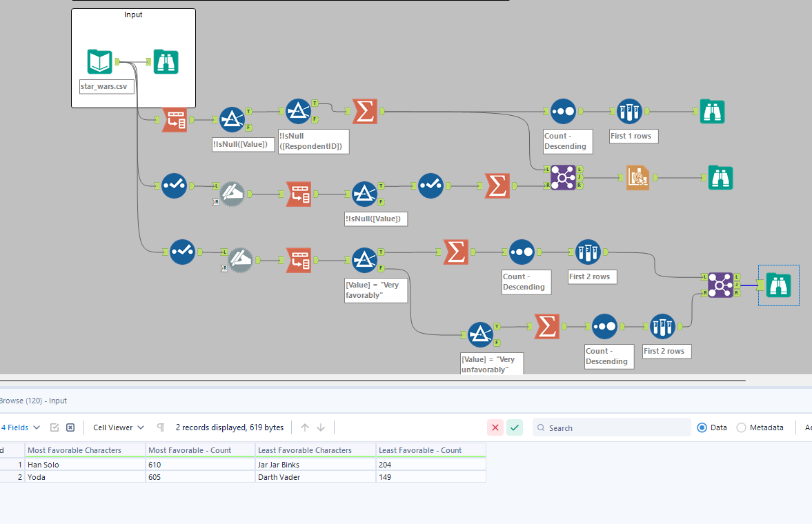812x524 pixels.
Task: Select the Filter tool for Very favorably values
Action: pos(365,260)
